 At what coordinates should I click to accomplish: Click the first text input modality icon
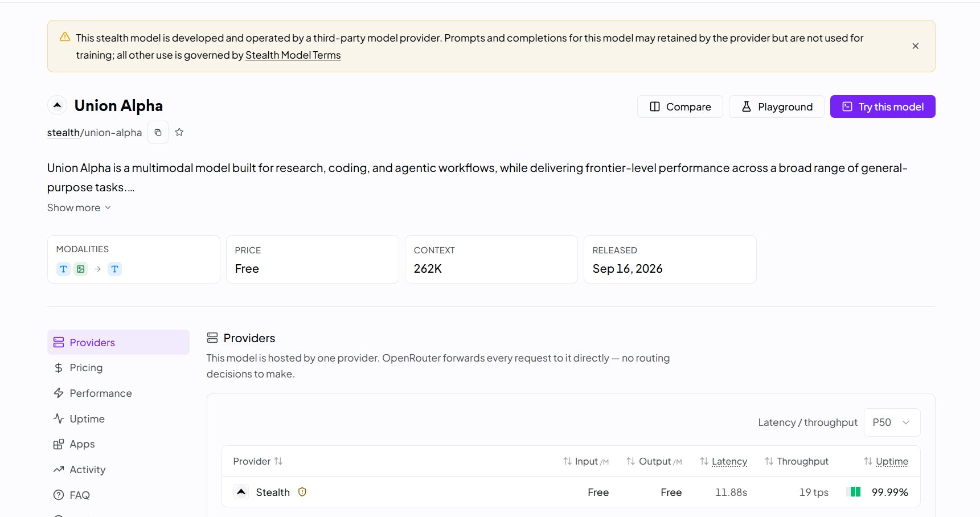[63, 269]
